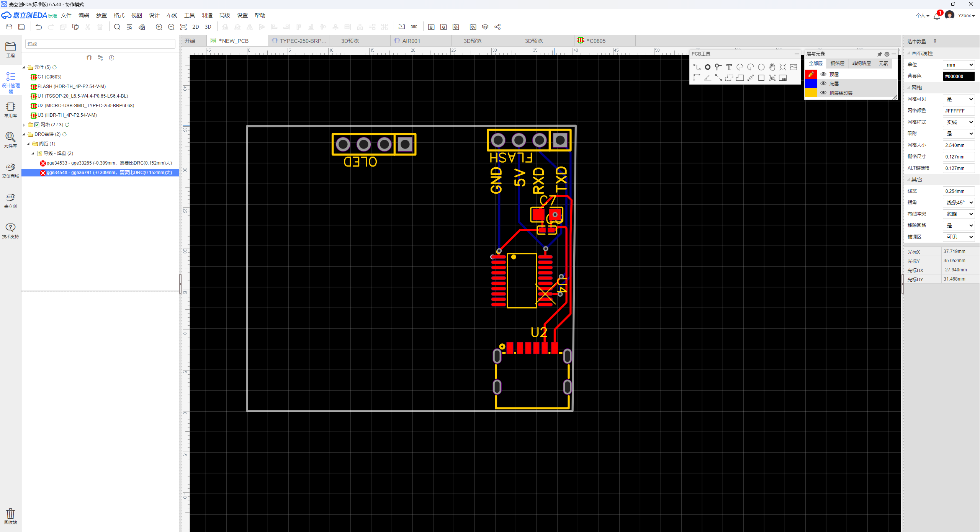Click the Undo toolbar icon
Image resolution: width=980 pixels, height=532 pixels.
point(39,27)
